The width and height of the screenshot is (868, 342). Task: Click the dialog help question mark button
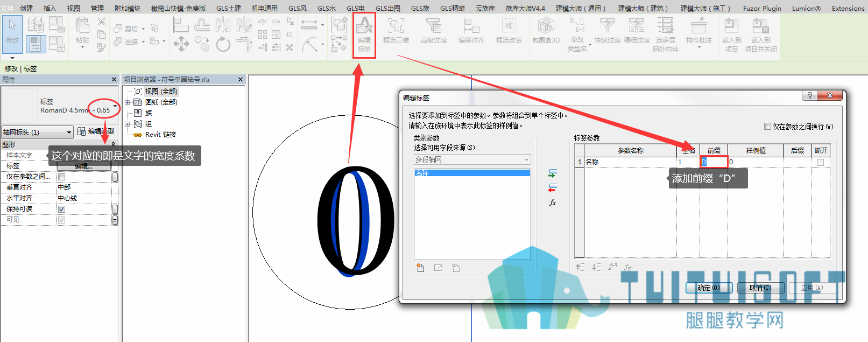[x=809, y=95]
